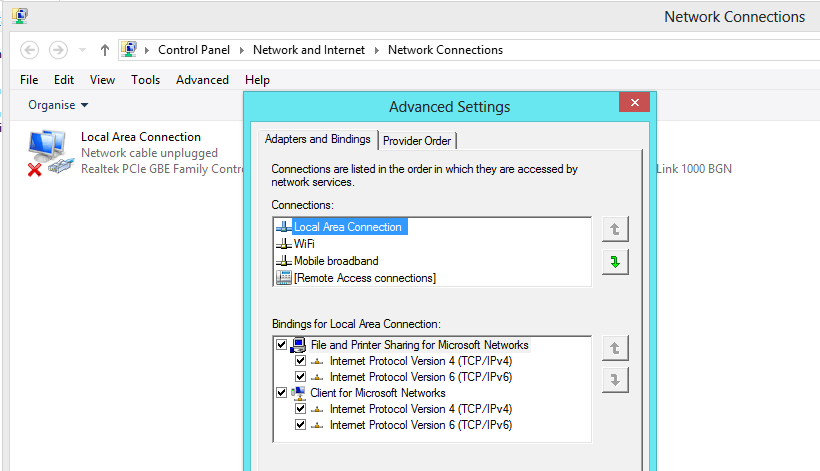
Task: Click the Client for Microsoft Networks icon
Action: pos(298,393)
